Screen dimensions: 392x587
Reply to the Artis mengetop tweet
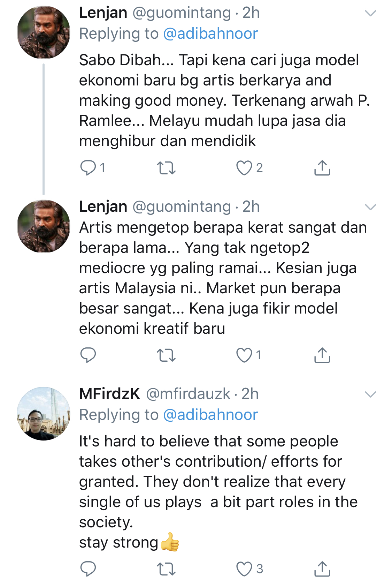pos(88,355)
